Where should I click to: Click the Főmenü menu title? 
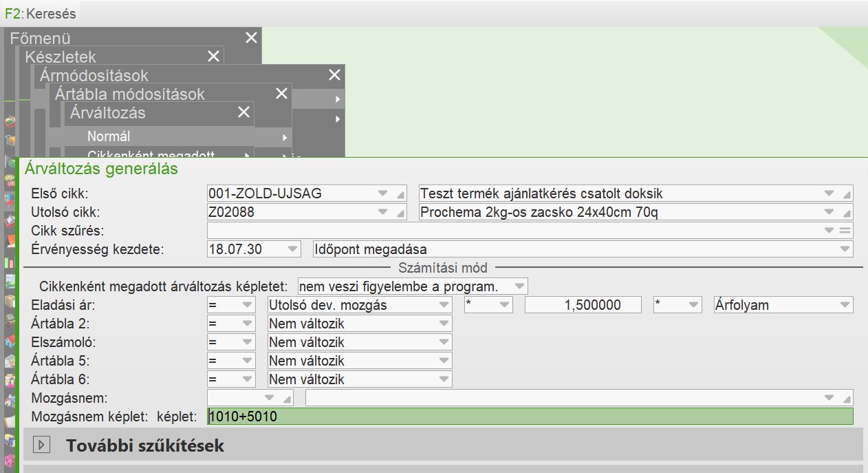pos(40,39)
